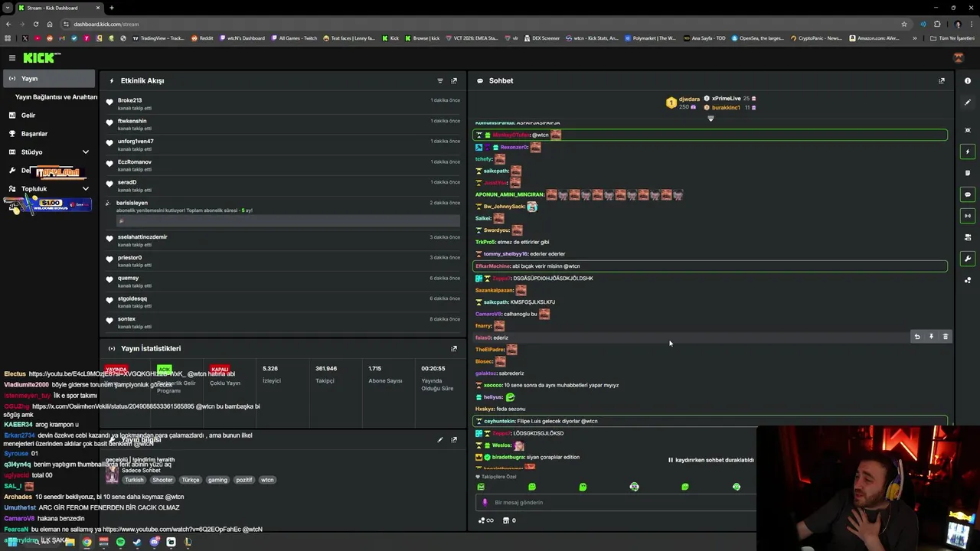980x551 pixels.
Task: Open the browser extensions puzzle icon
Action: 936,24
